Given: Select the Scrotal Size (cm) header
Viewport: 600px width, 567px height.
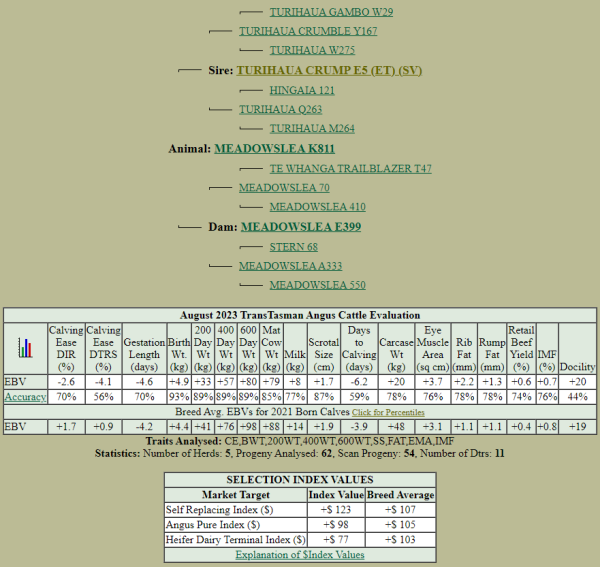Looking at the screenshot, I should 324,349.
